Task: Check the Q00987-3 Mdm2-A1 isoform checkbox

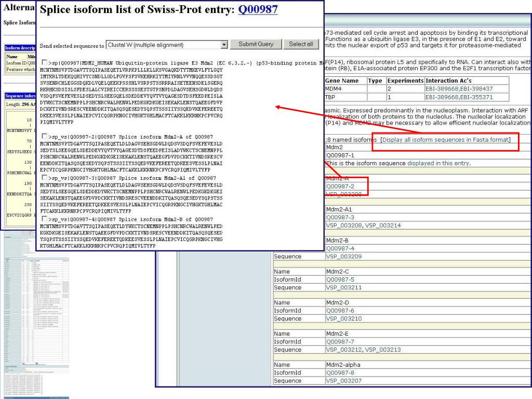Action: click(x=45, y=178)
